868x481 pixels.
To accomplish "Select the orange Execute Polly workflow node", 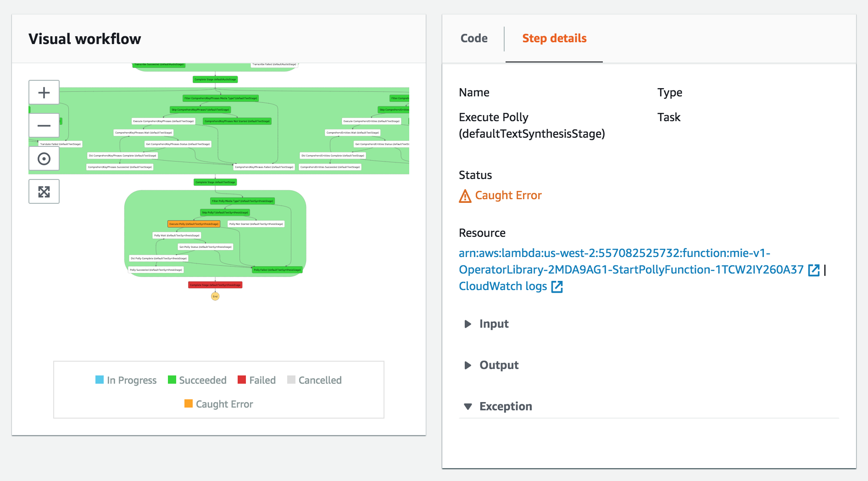I will click(194, 224).
